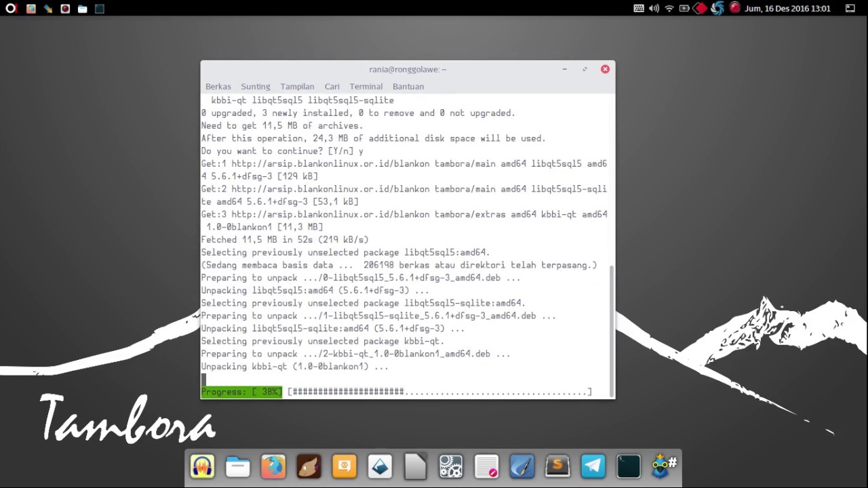Viewport: 868px width, 488px height.
Task: Click the blue pencil icon in top panel
Action: coord(47,9)
